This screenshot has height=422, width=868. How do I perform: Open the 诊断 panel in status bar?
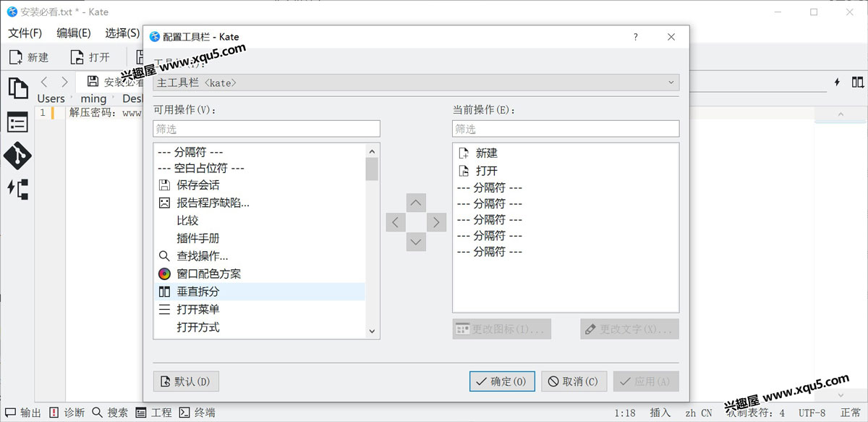click(67, 413)
